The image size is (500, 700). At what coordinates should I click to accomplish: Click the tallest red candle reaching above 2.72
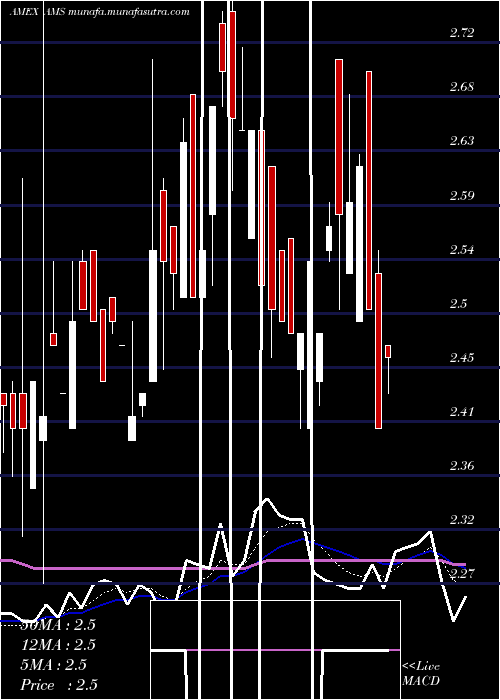(232, 65)
